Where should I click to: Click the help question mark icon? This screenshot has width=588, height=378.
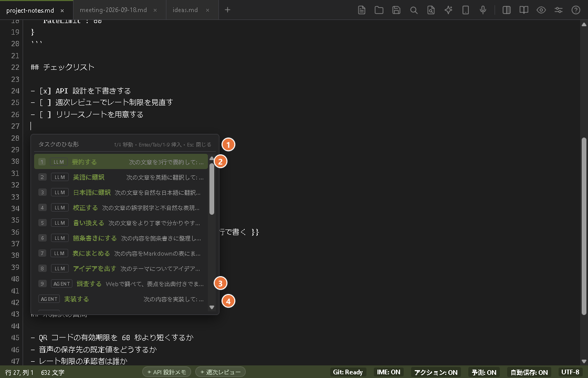(x=575, y=10)
